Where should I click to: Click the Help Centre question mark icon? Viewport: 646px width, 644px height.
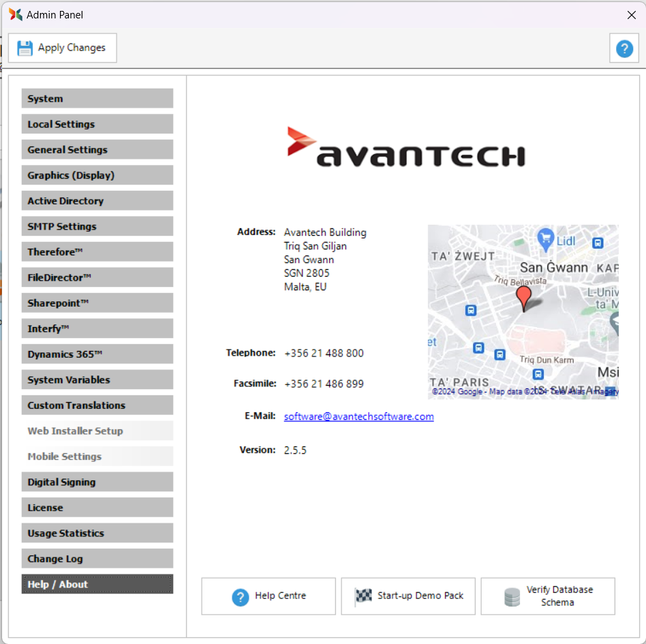[241, 597]
